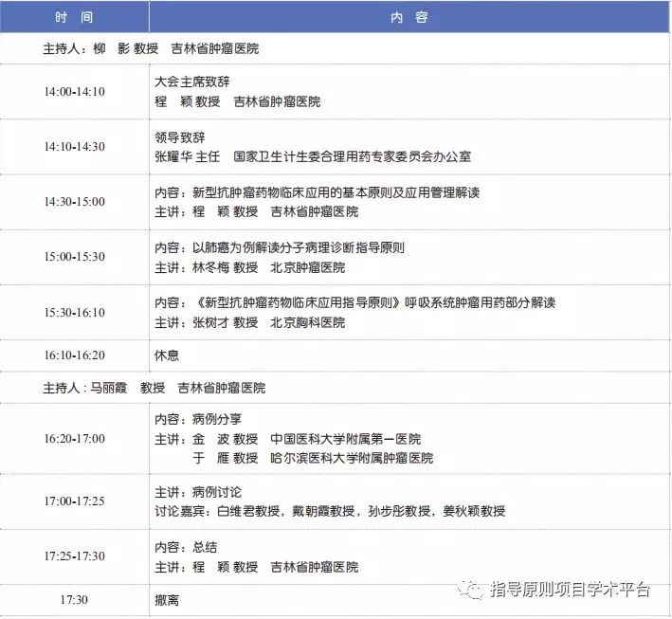The image size is (672, 619).
Task: Click the WeChat logo icon in the watermark
Action: [x=471, y=590]
